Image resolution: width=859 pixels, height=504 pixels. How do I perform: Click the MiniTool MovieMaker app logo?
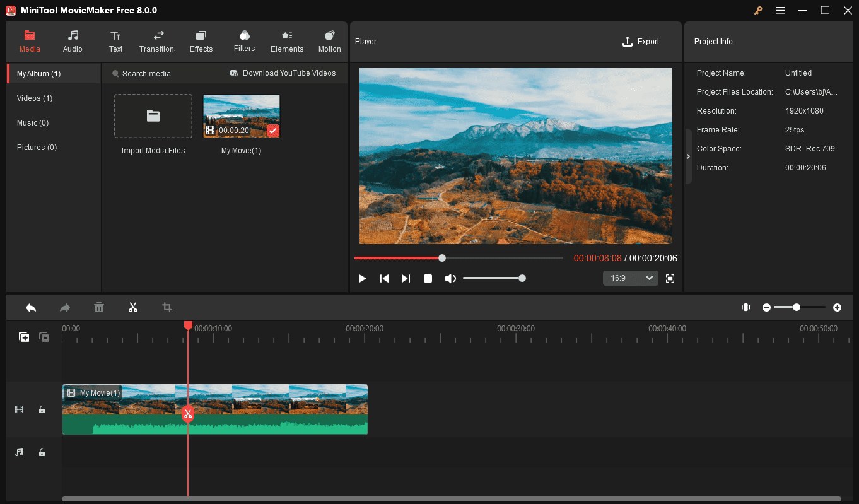[x=10, y=10]
